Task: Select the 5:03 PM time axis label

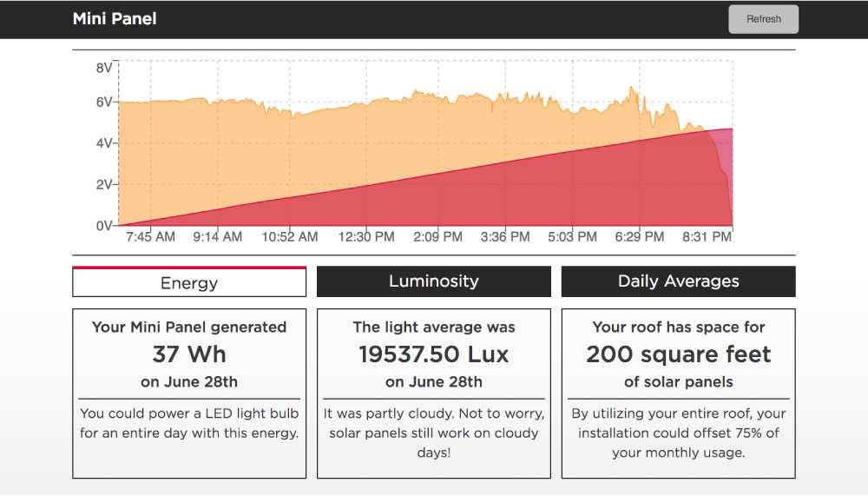Action: tap(571, 236)
